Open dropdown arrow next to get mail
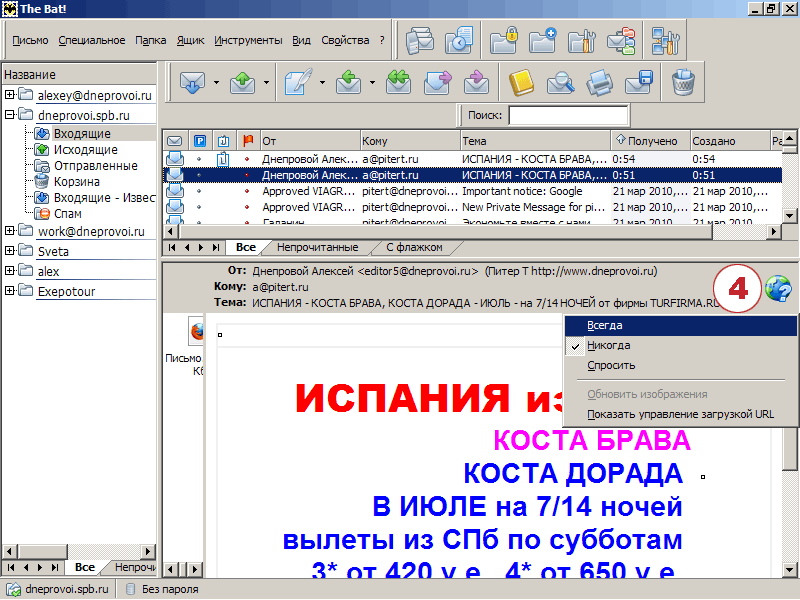 216,83
